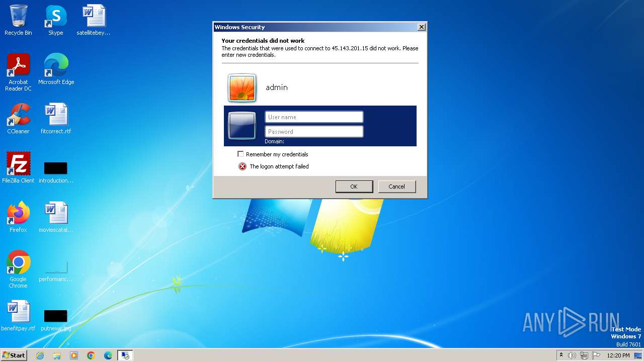Select the performanc file icon
This screenshot has height=362, width=644.
[56, 271]
